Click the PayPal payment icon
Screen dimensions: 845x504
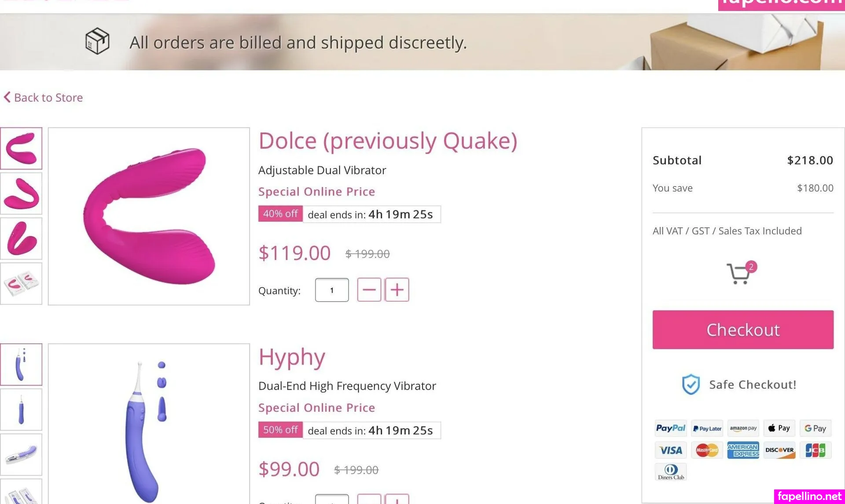(x=670, y=428)
